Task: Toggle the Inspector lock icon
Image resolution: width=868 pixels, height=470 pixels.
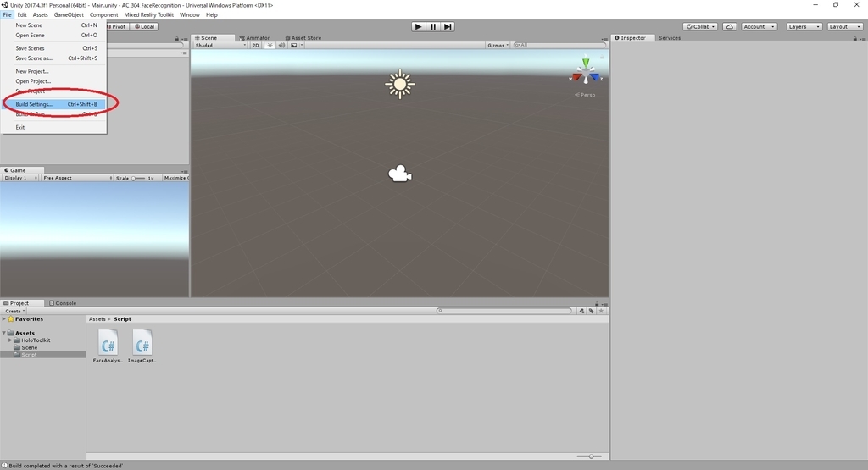Action: coord(854,39)
